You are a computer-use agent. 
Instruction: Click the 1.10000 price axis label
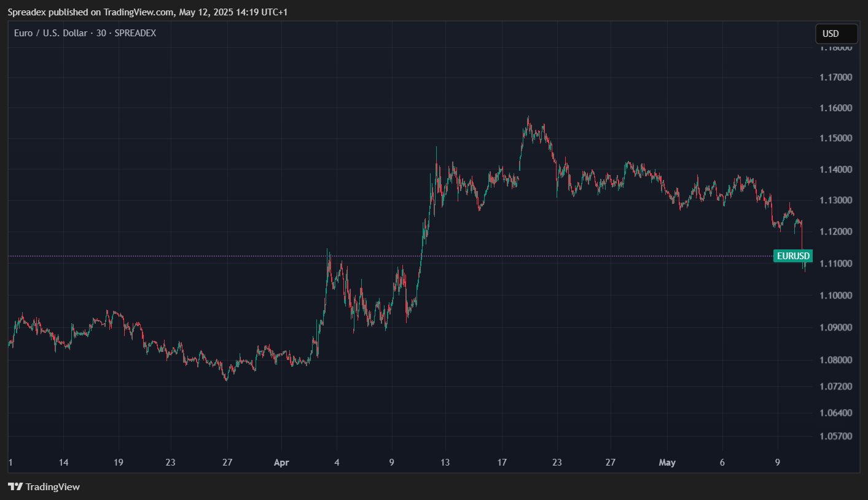(835, 295)
